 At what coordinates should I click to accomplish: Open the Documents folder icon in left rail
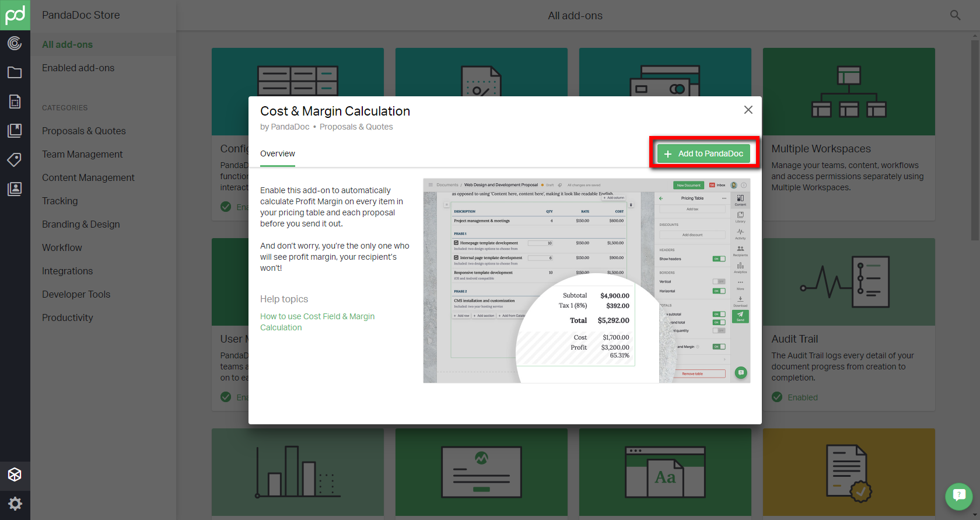tap(15, 72)
